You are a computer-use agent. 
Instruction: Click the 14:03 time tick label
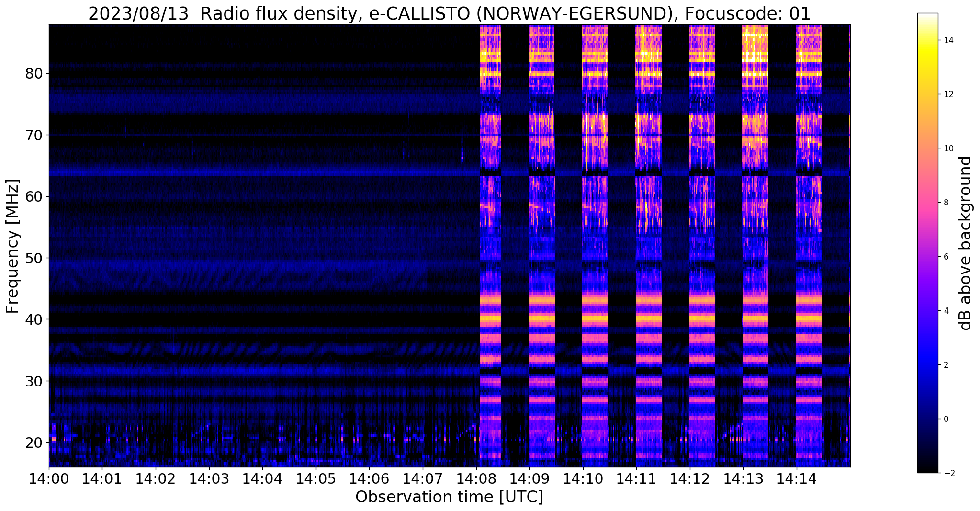[209, 478]
